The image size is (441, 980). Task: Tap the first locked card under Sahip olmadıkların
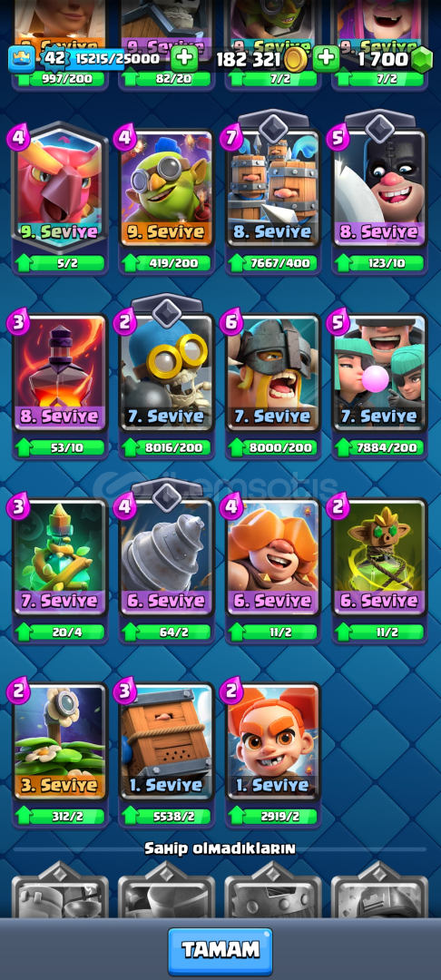[60, 890]
